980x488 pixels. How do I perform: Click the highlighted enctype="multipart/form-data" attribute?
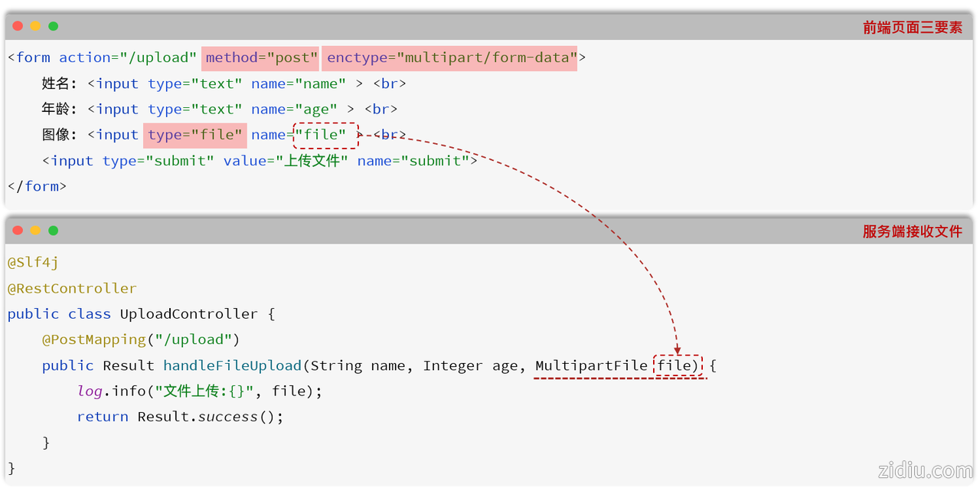click(449, 58)
